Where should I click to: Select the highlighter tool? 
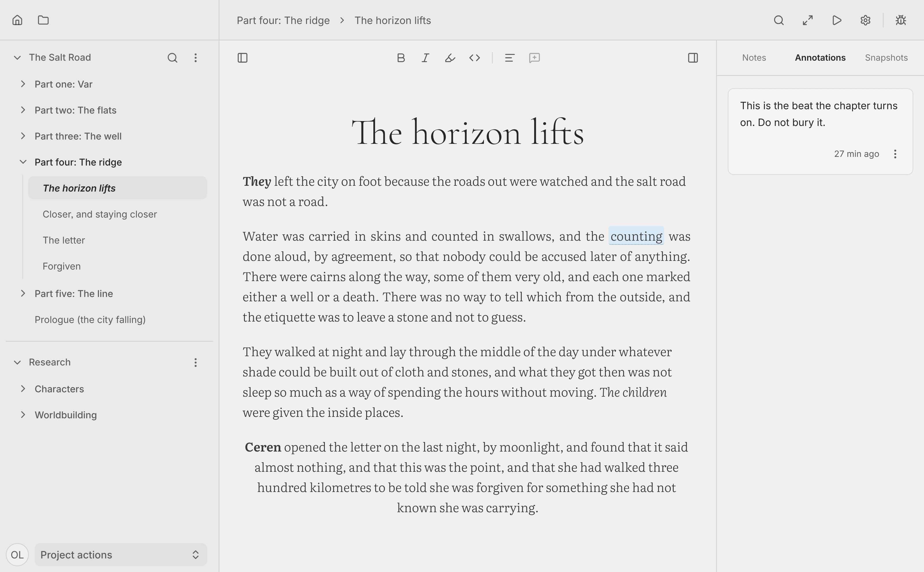450,58
